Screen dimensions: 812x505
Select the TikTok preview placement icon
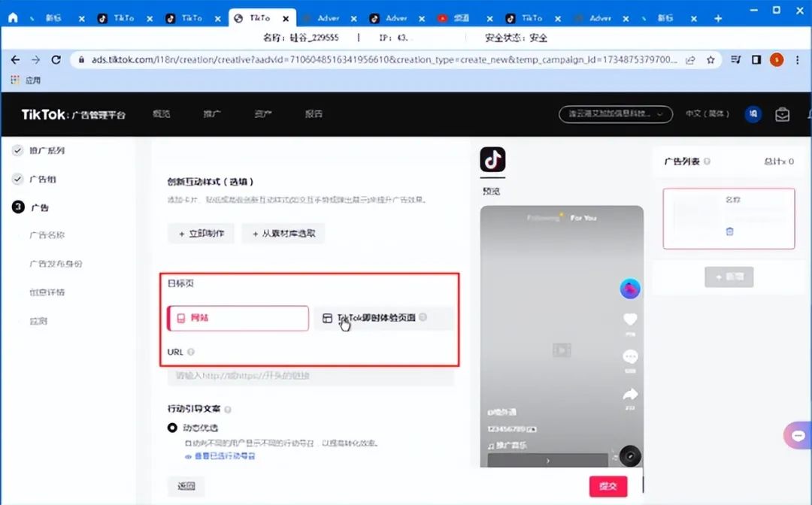pyautogui.click(x=492, y=159)
